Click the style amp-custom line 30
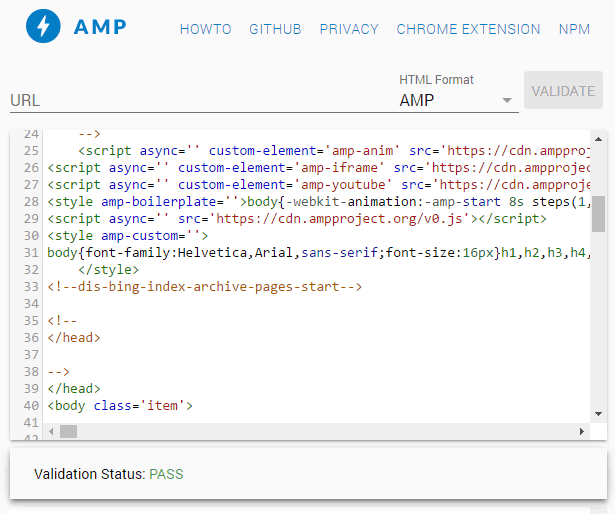The width and height of the screenshot is (615, 514). (127, 236)
